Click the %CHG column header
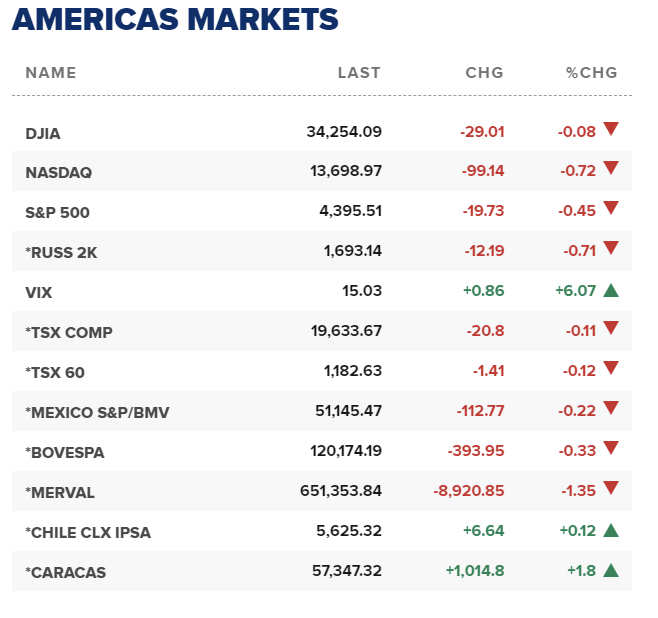The height and width of the screenshot is (618, 658). coord(591,73)
